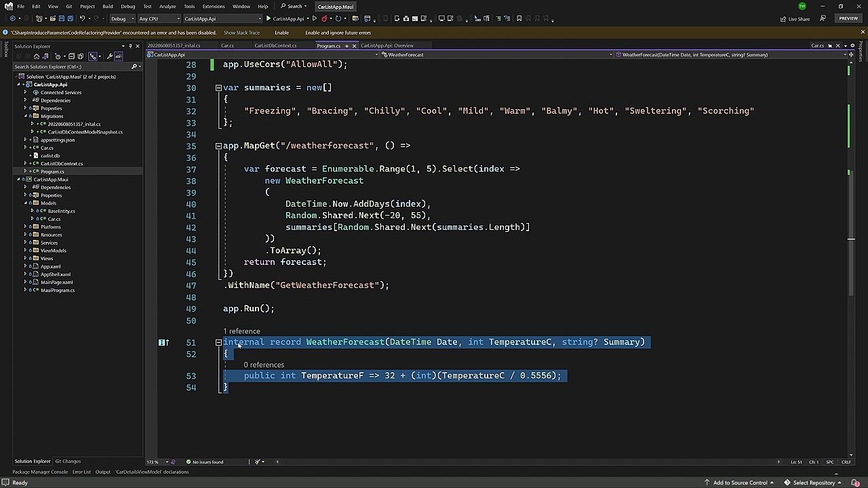Click the Undo toolbar icon
The image size is (868, 488).
pos(83,18)
